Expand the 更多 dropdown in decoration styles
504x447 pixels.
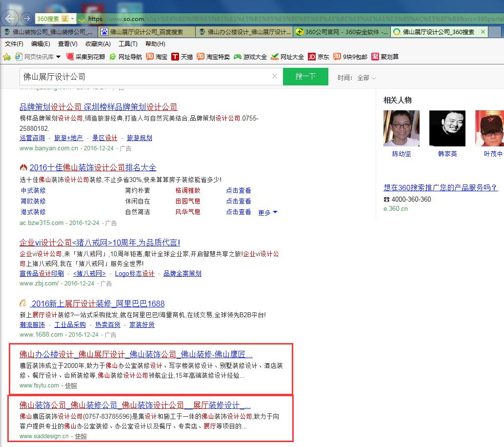[268, 213]
